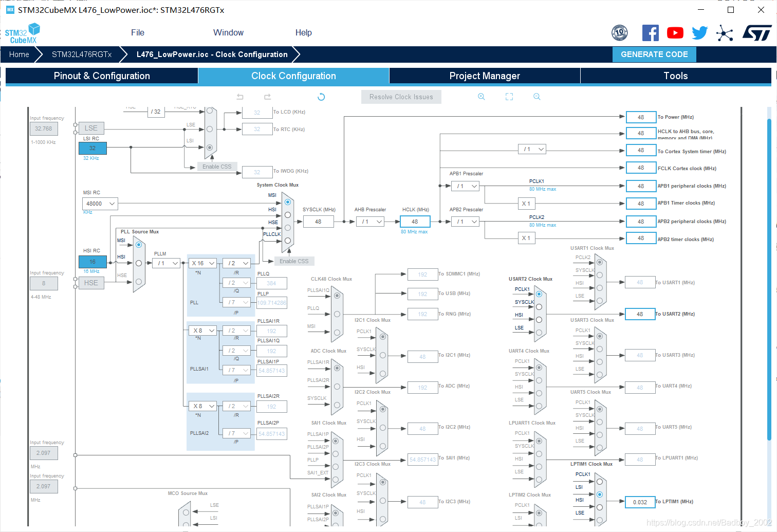This screenshot has width=777, height=532.
Task: Click the undo arrow in the clock toolbar
Action: [240, 97]
